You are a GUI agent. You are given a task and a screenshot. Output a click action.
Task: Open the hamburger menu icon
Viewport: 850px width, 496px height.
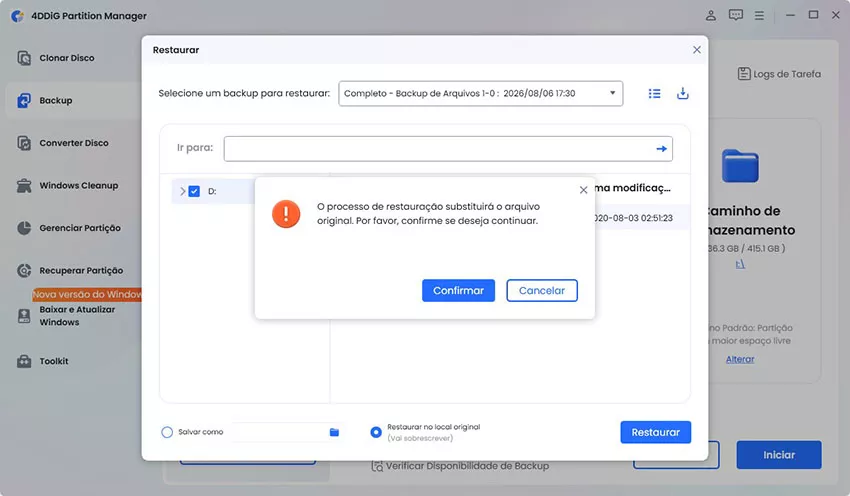pyautogui.click(x=759, y=16)
